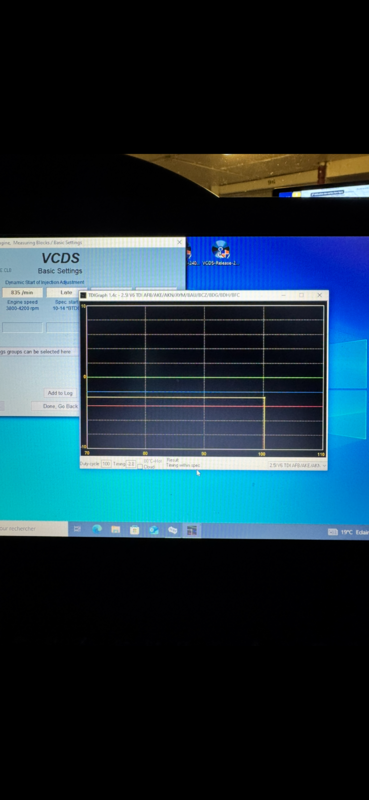The width and height of the screenshot is (369, 800).
Task: Click the Task View taskbar icon
Action: coord(78,530)
